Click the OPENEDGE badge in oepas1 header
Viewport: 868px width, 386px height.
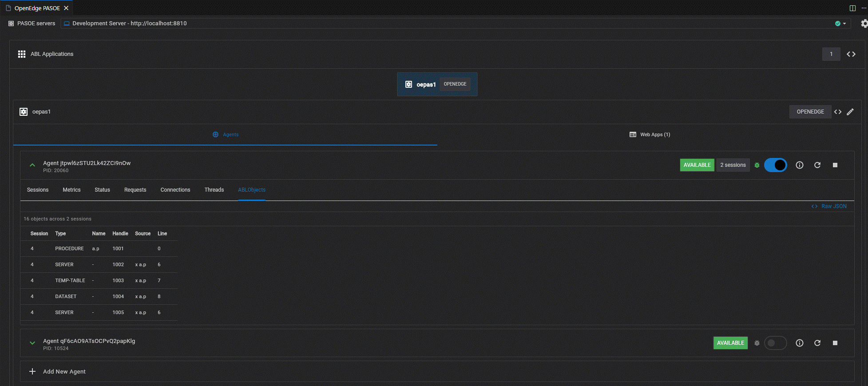[810, 112]
